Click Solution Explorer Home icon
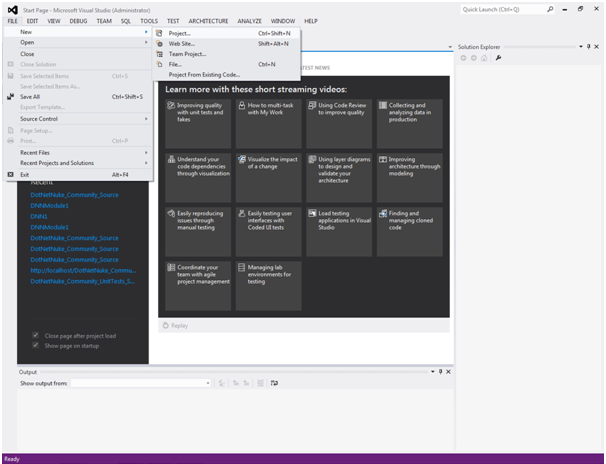The width and height of the screenshot is (606, 464). (x=484, y=58)
